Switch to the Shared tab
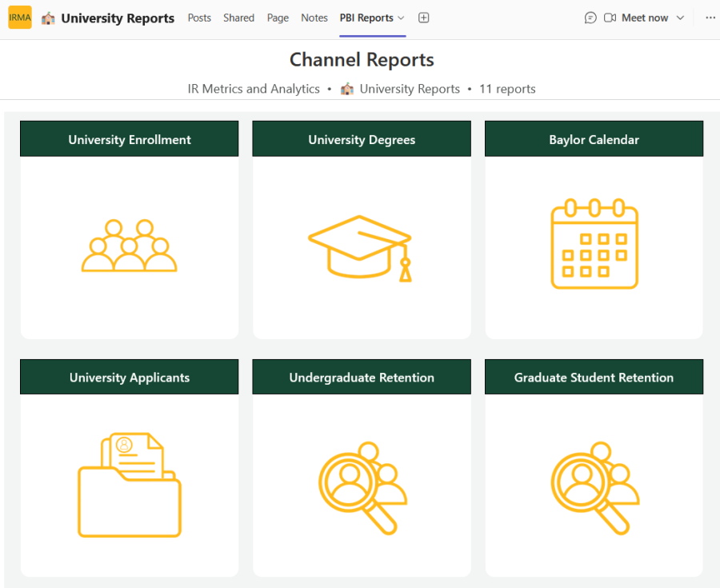Screen dimensions: 720x588 pyautogui.click(x=238, y=18)
